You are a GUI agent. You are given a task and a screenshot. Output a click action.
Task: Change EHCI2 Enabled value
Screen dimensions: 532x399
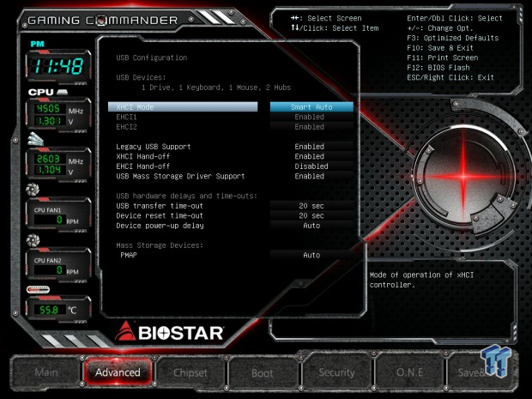pyautogui.click(x=311, y=126)
